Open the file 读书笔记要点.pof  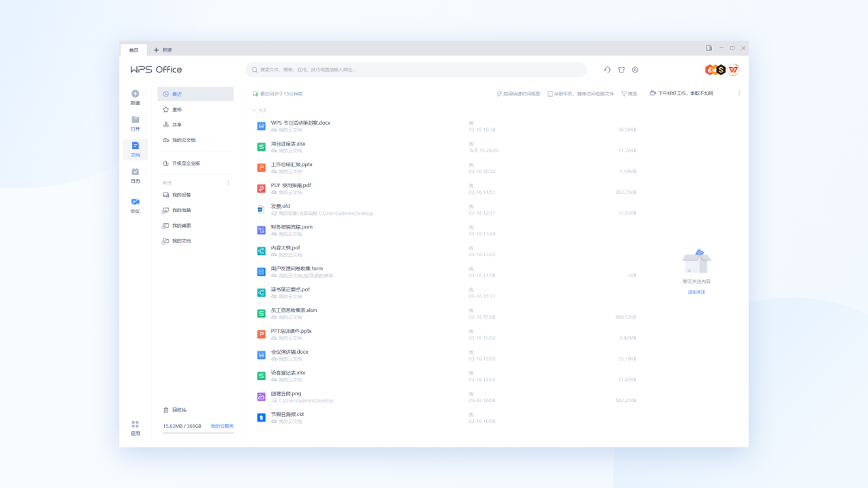290,289
